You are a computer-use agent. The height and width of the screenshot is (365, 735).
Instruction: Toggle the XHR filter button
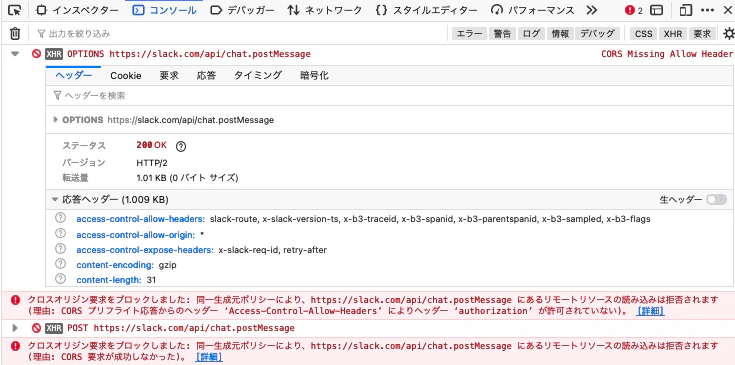pos(673,33)
